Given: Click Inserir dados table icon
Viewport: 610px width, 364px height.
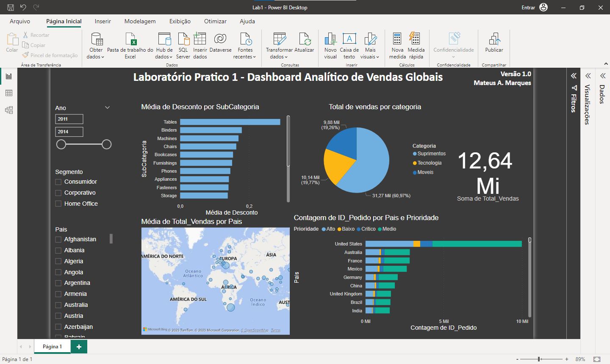Looking at the screenshot, I should [x=200, y=46].
